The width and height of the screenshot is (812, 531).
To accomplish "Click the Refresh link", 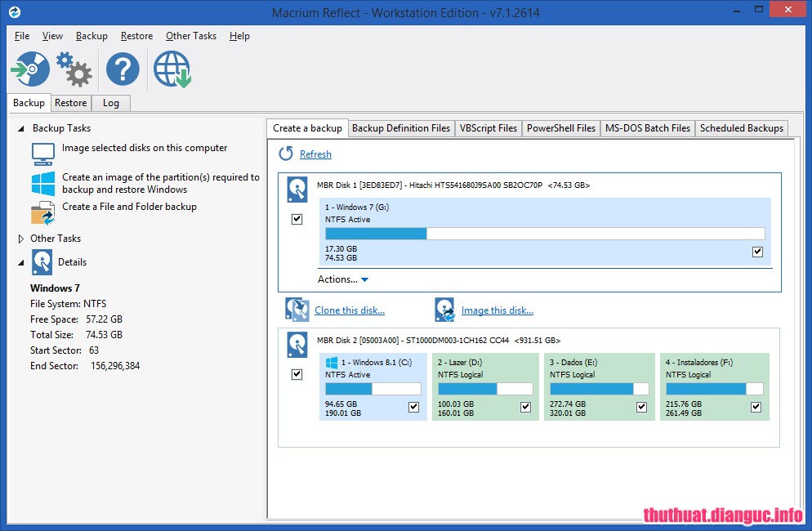I will coord(315,154).
